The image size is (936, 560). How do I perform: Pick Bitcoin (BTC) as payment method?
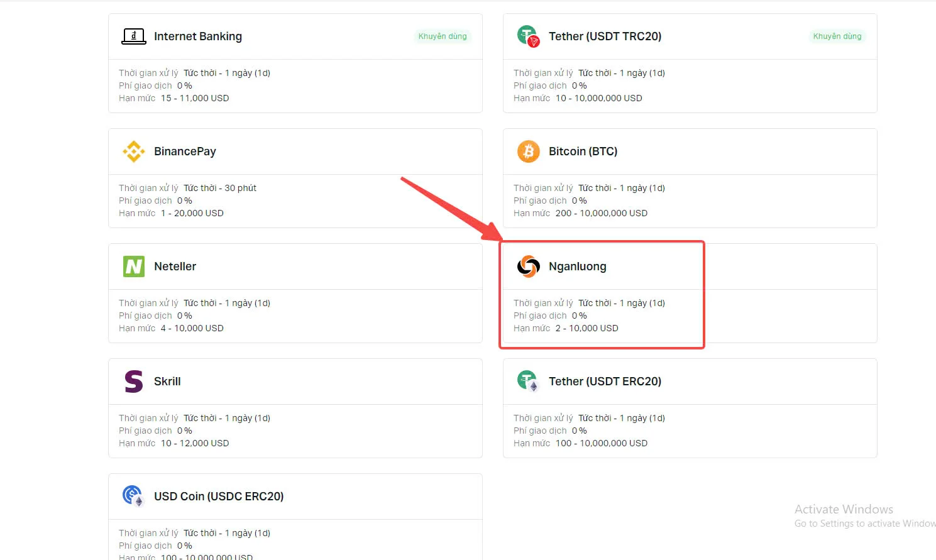pos(583,151)
